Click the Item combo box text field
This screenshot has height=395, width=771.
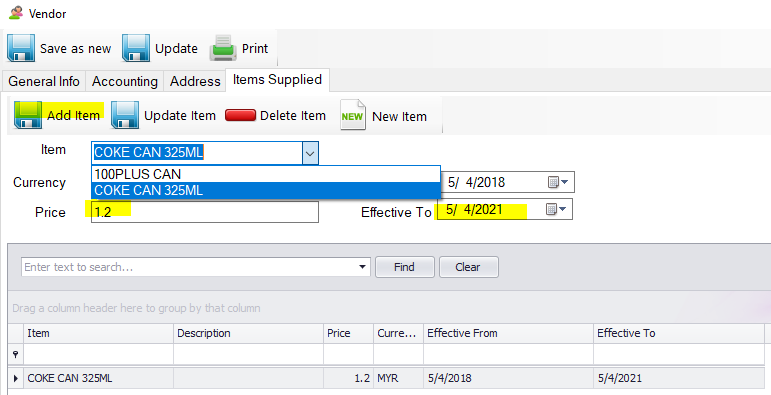pos(197,153)
